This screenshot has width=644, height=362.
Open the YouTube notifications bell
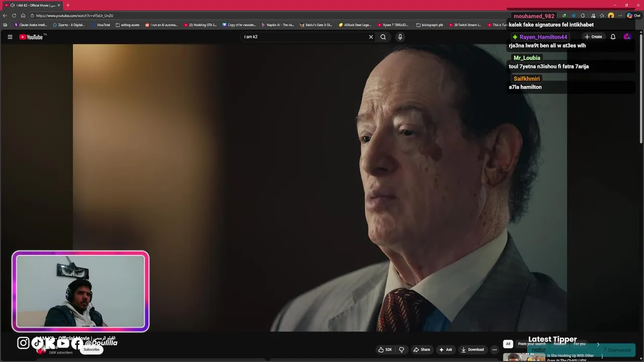point(613,37)
